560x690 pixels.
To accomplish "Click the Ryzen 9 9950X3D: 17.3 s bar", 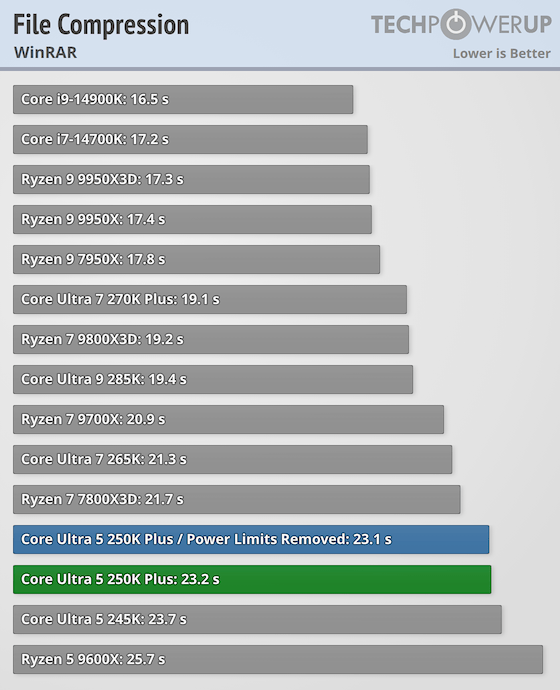I will [x=191, y=180].
